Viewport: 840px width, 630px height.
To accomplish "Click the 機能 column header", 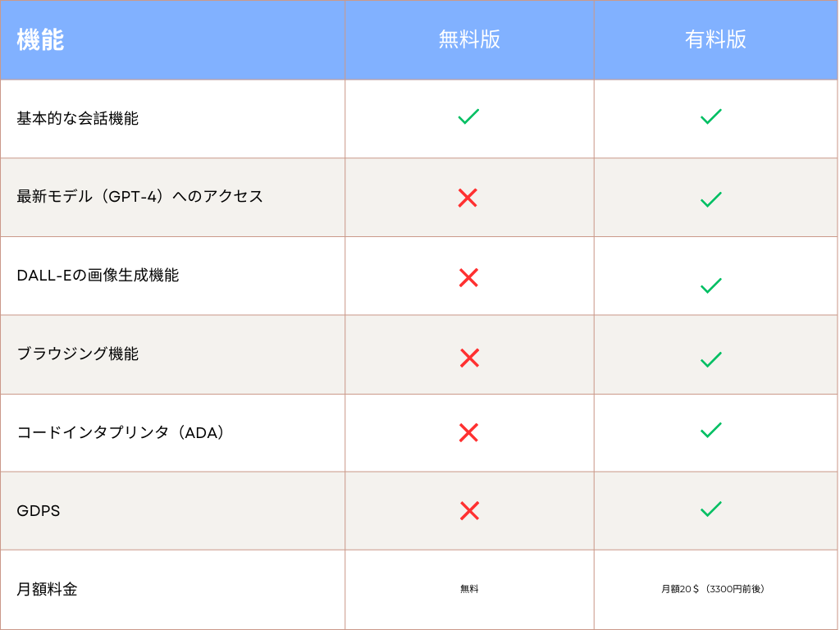I will tap(40, 39).
